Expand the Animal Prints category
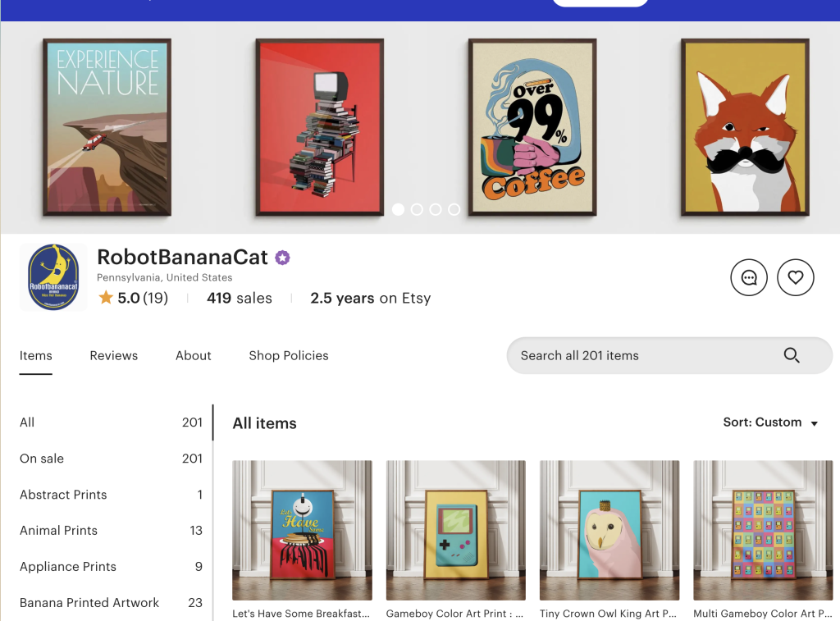The width and height of the screenshot is (840, 621). 58,531
